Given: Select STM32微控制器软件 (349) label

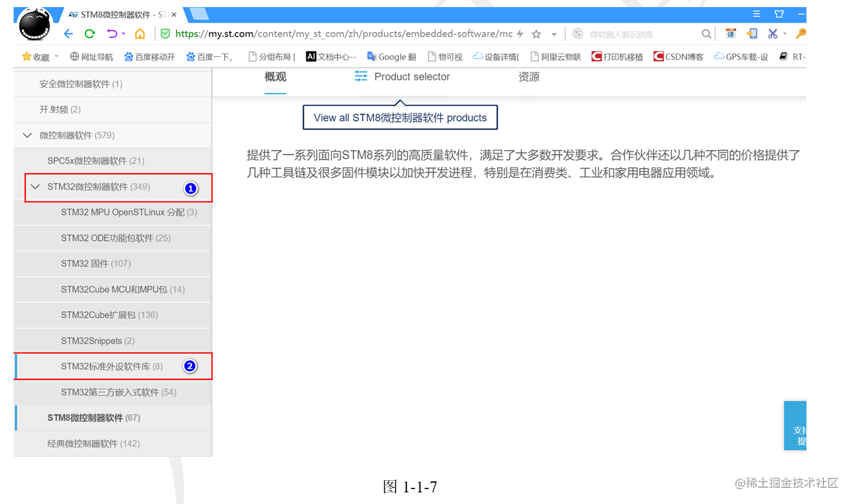Looking at the screenshot, I should [x=99, y=187].
